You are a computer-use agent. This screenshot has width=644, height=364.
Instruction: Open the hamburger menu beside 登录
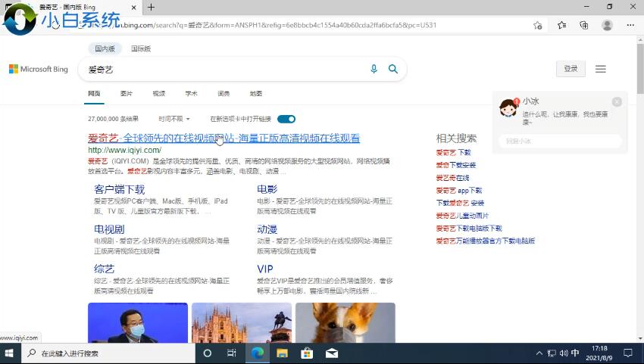coord(601,69)
